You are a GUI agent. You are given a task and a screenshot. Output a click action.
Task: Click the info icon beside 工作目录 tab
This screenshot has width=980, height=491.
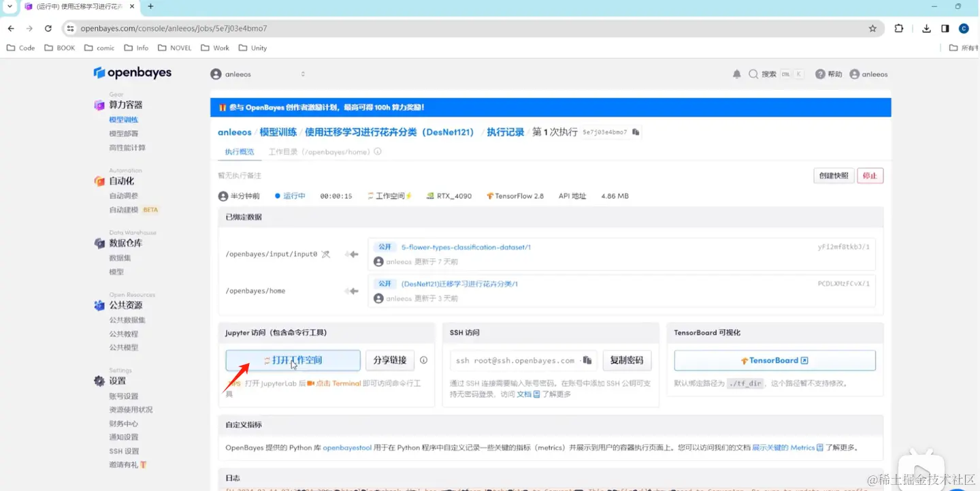point(378,152)
